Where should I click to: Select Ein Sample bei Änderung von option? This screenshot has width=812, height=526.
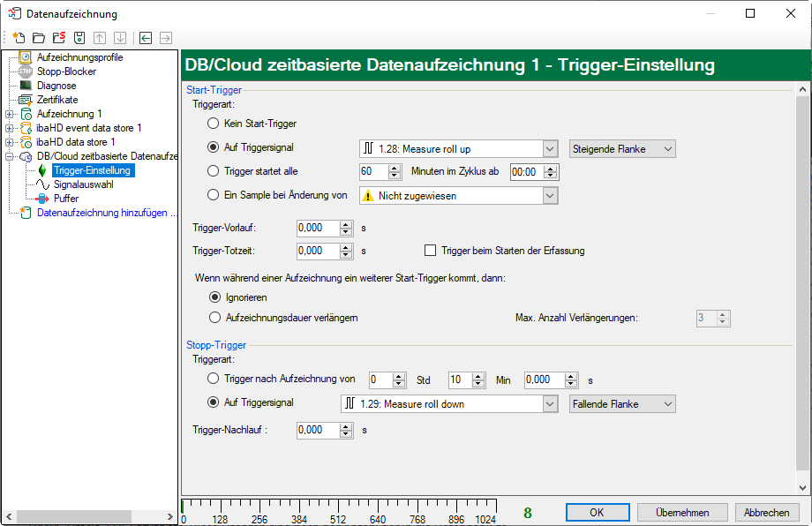point(213,195)
